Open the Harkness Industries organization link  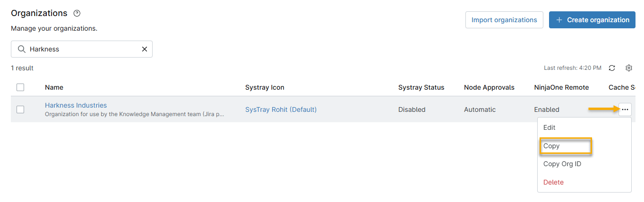point(76,105)
